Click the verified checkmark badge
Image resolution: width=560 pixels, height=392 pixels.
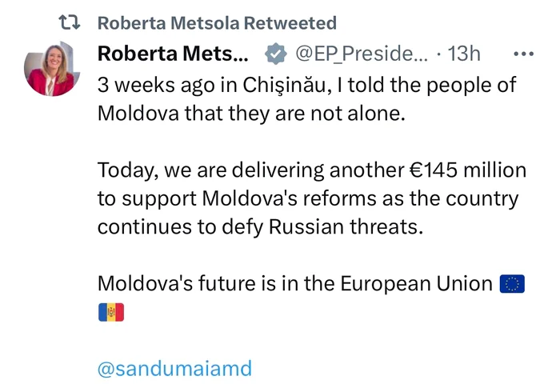tap(276, 54)
